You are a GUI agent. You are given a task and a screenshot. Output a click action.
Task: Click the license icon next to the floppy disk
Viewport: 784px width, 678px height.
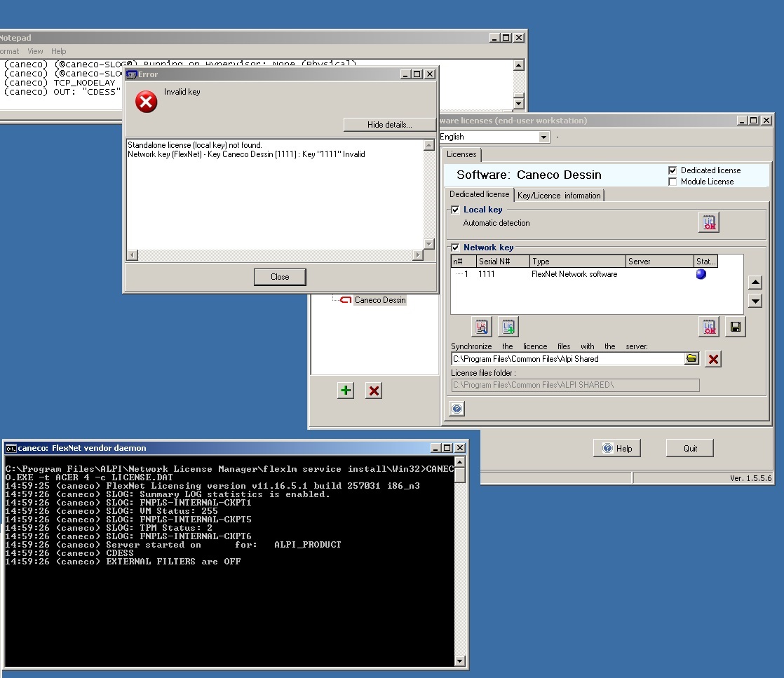point(708,327)
